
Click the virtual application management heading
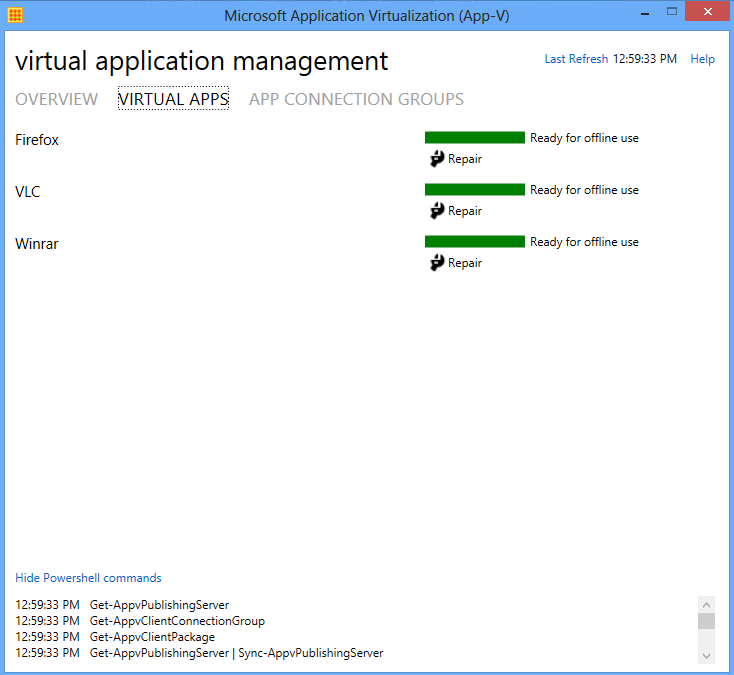201,61
